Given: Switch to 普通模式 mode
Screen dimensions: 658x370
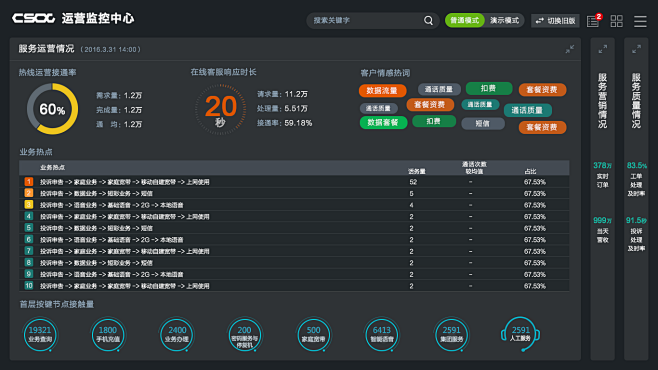Looking at the screenshot, I should (x=465, y=20).
